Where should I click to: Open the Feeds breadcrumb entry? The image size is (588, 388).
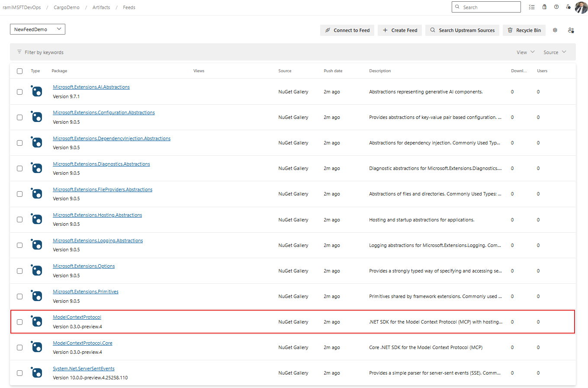point(129,7)
